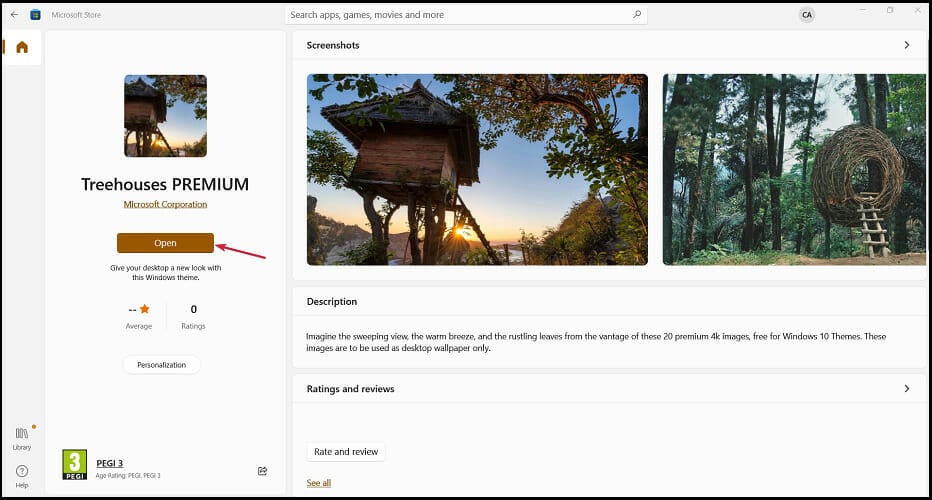The image size is (932, 500).
Task: Expand the Screenshots section chevron
Action: click(906, 45)
